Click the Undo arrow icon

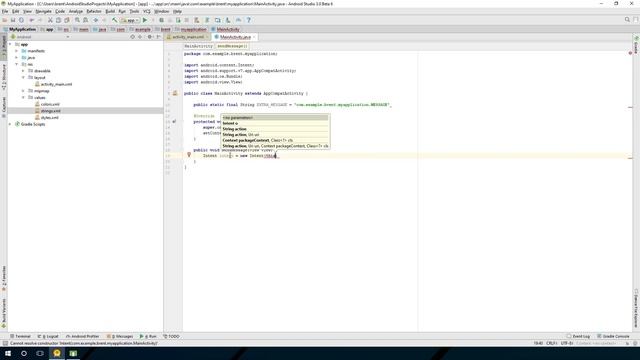(x=32, y=20)
